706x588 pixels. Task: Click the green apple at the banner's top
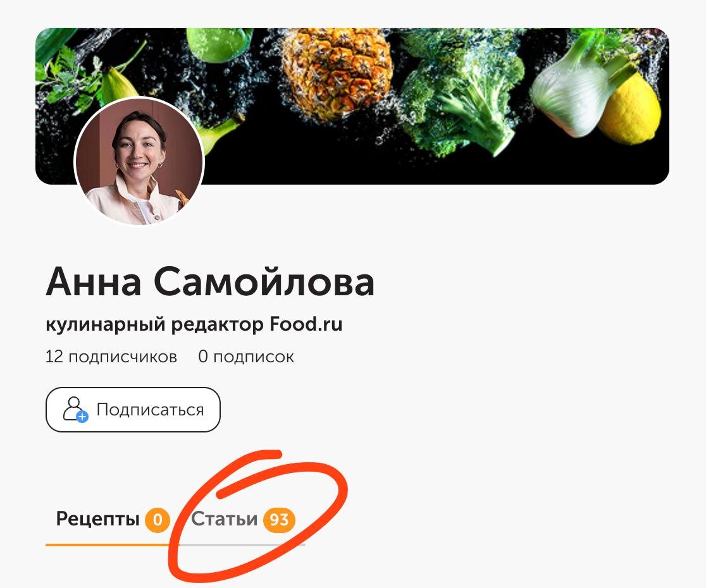tap(220, 44)
